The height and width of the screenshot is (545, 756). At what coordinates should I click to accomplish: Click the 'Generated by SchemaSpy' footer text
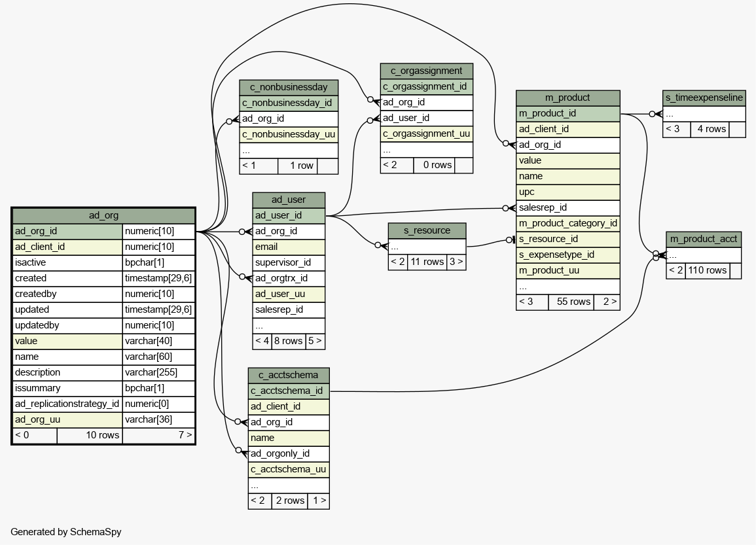click(66, 532)
